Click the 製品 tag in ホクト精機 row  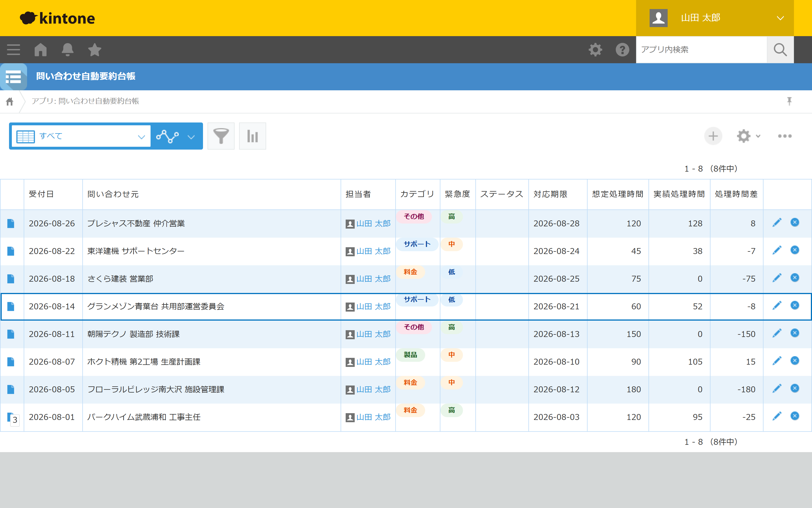[x=410, y=355]
